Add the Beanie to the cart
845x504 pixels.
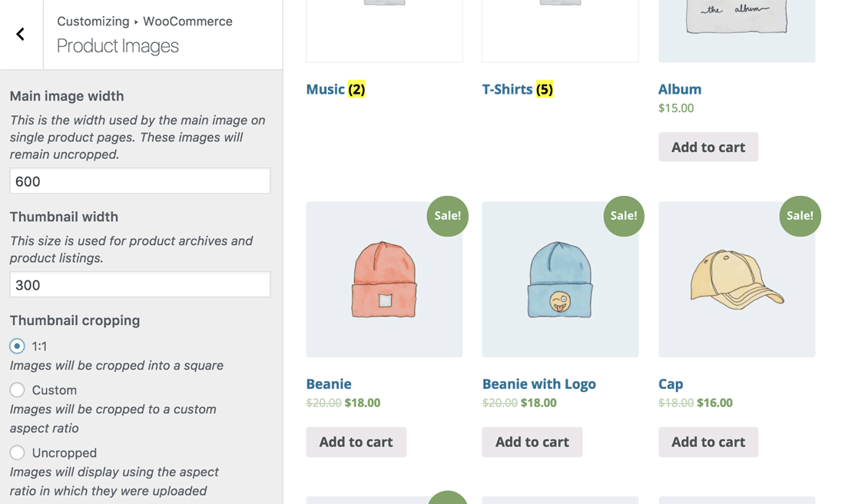point(356,442)
